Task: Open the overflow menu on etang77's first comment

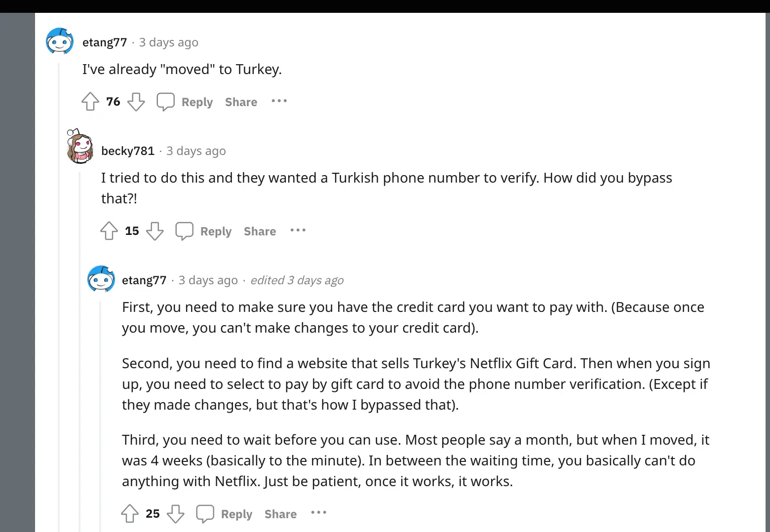Action: pyautogui.click(x=279, y=101)
